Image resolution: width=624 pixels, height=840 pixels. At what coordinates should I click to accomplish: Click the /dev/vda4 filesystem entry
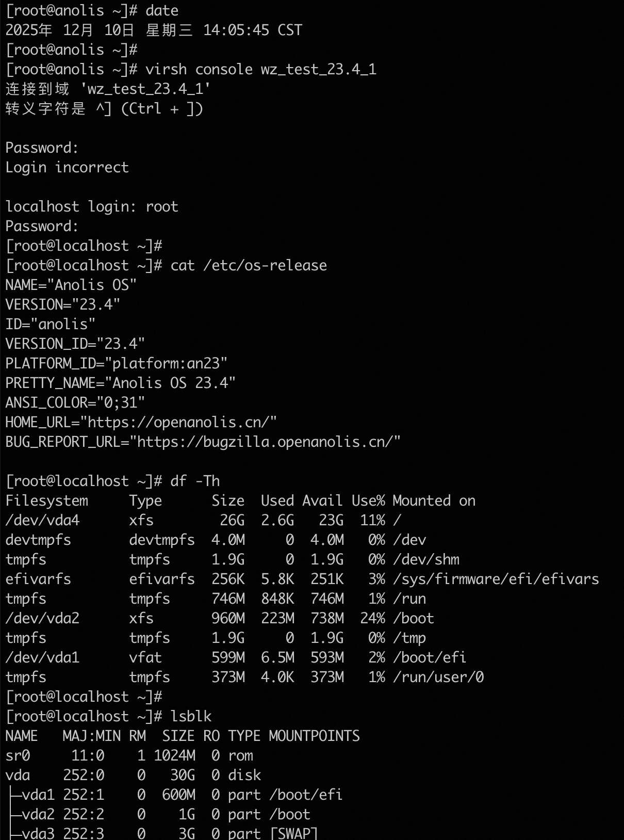point(43,521)
